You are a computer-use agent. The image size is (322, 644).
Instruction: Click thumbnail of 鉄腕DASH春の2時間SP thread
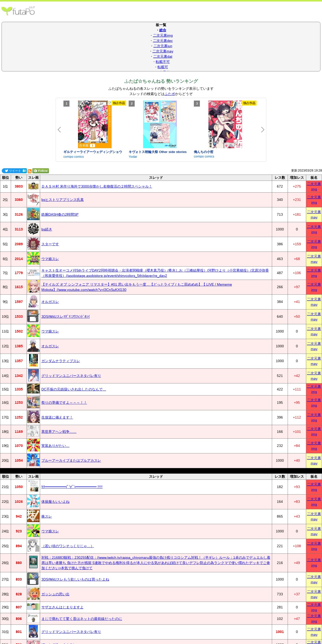[x=33, y=214]
